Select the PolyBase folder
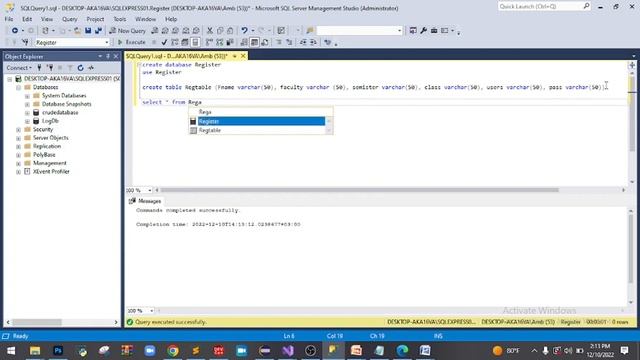 pyautogui.click(x=44, y=155)
